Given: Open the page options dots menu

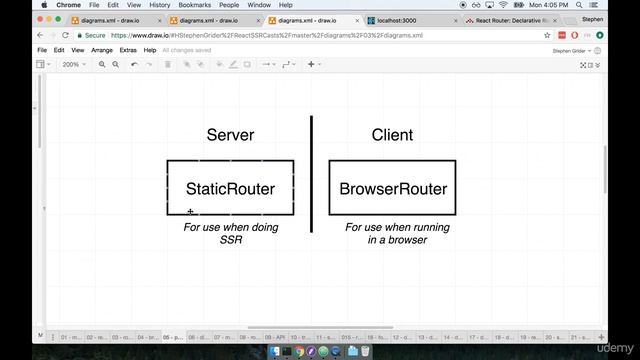Looking at the screenshot, I should tap(53, 337).
